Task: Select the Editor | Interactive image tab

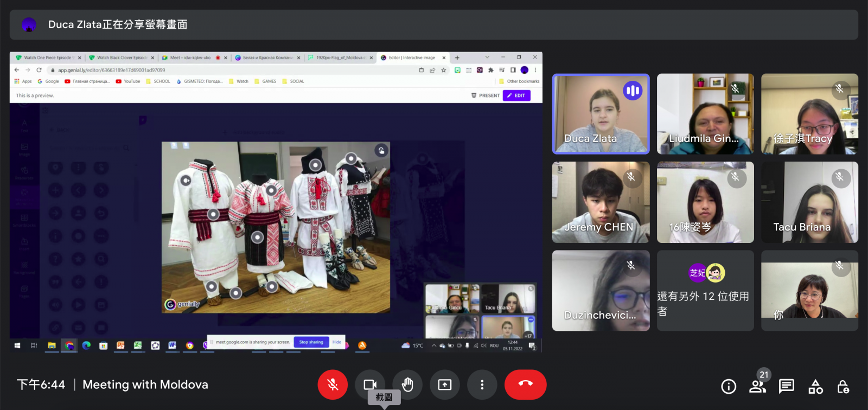Action: (411, 57)
